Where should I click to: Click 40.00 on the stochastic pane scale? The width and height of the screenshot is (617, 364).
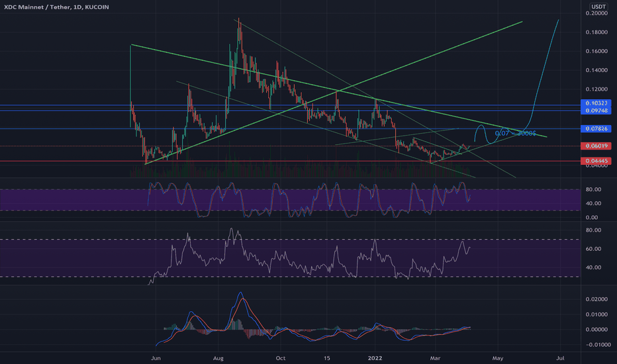coord(593,203)
